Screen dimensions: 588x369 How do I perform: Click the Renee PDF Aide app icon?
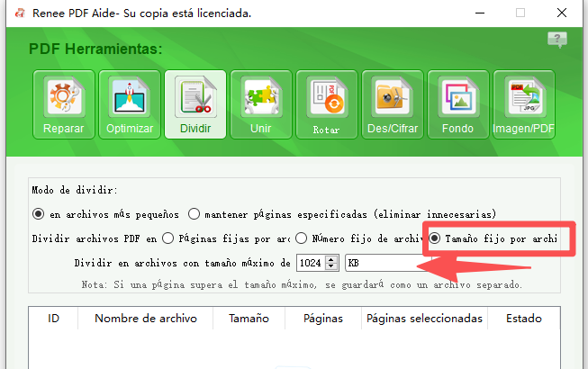click(20, 13)
